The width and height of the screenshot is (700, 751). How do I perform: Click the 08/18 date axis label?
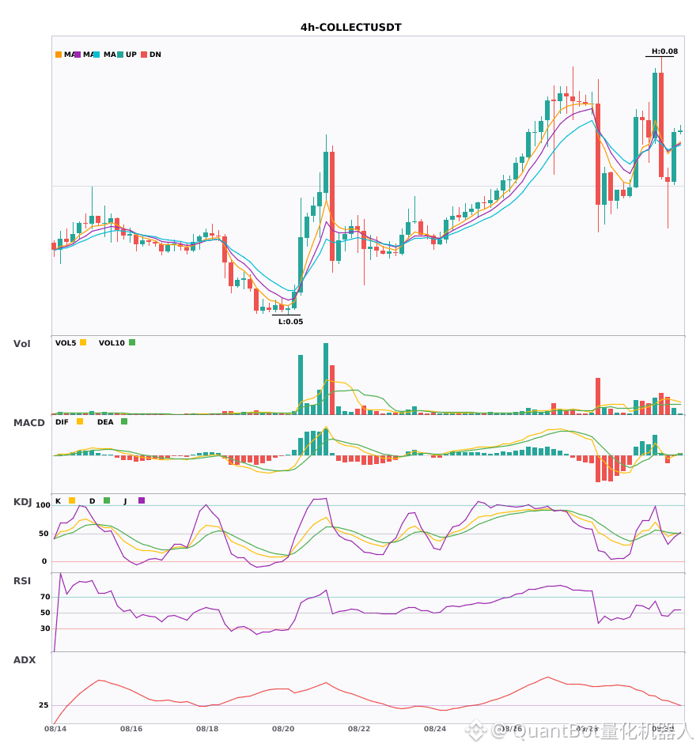pyautogui.click(x=207, y=729)
